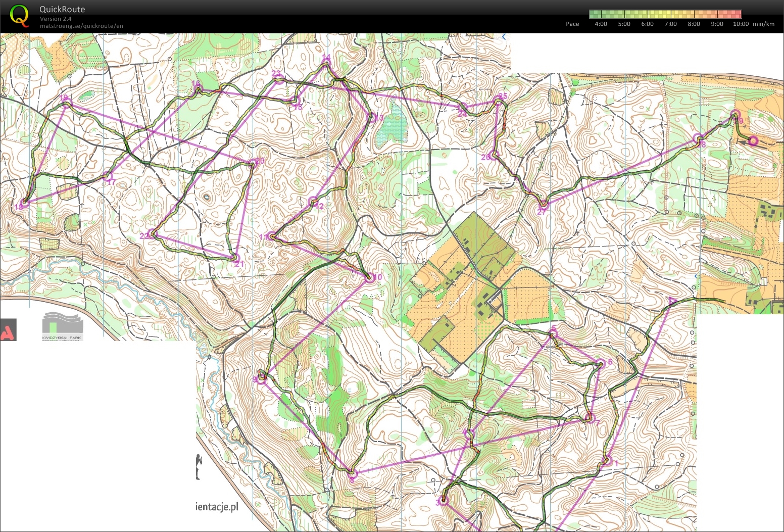Open the matstroeng.se/quickroute/en link

[81, 26]
